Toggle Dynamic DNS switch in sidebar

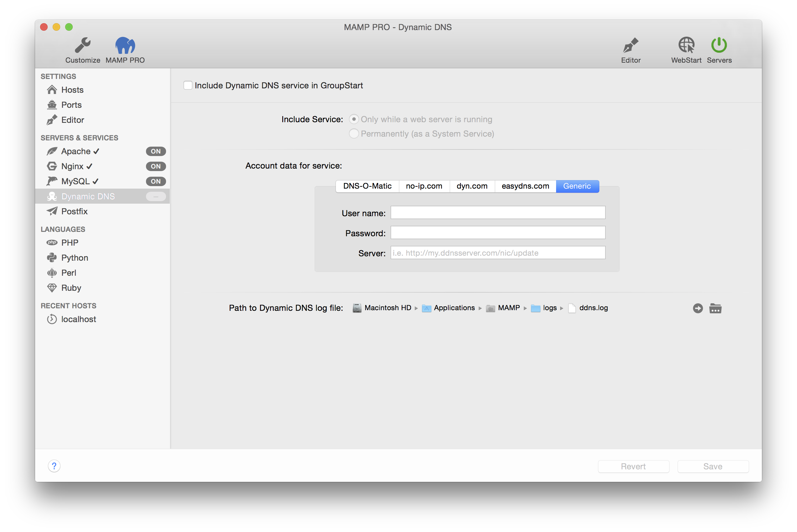tap(156, 196)
